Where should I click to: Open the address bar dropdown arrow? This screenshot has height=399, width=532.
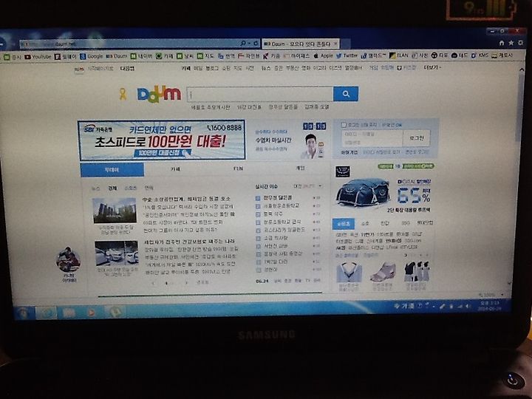click(x=250, y=44)
